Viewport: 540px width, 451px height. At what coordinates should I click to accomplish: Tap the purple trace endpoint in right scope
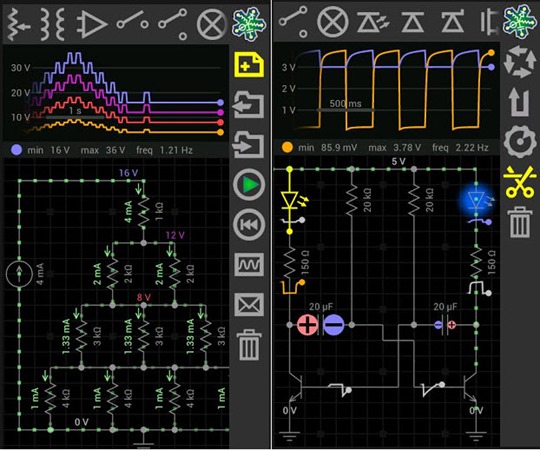[491, 67]
